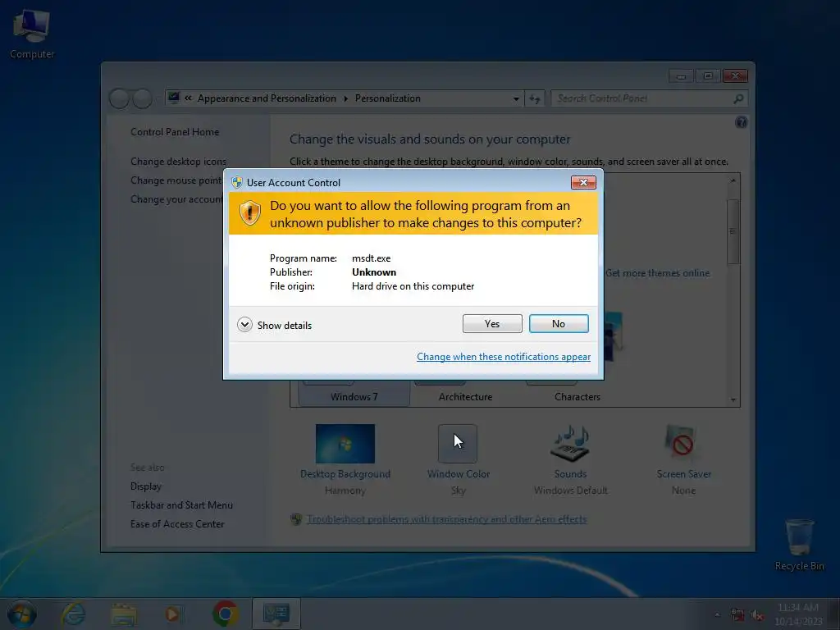Click the search magnifier icon
Screen dimensions: 840x630
(738, 98)
